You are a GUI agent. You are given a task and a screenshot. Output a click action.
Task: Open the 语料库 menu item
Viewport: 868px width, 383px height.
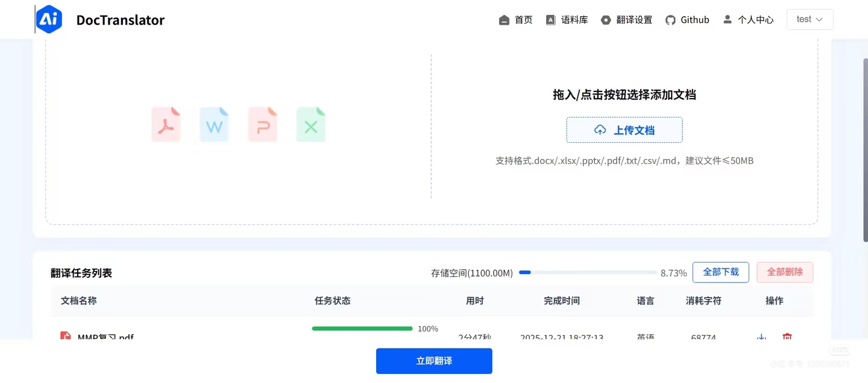point(567,20)
